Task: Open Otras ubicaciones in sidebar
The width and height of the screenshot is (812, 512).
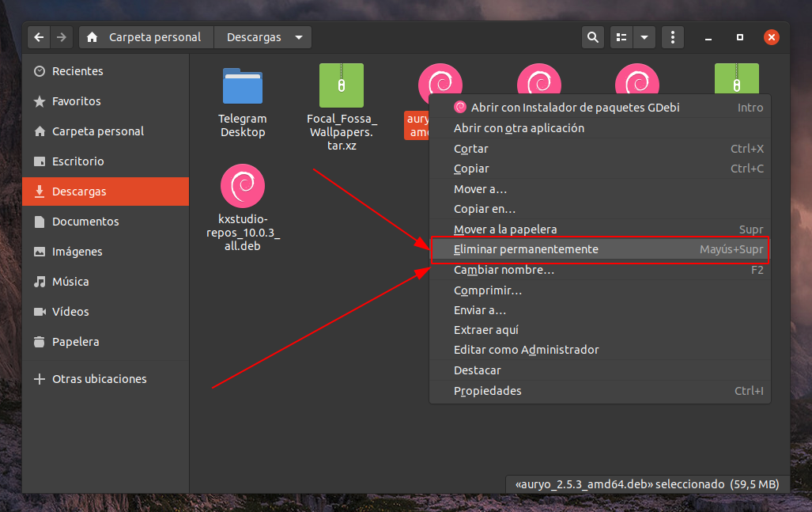Action: pyautogui.click(x=99, y=379)
